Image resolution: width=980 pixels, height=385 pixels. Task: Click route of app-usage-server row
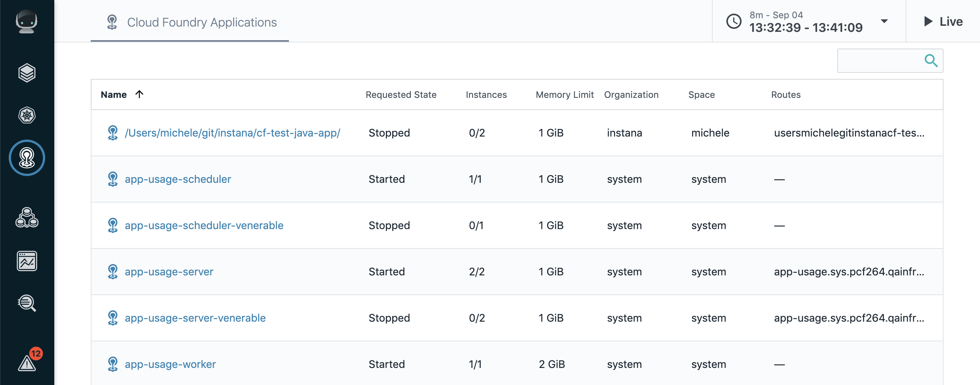849,272
